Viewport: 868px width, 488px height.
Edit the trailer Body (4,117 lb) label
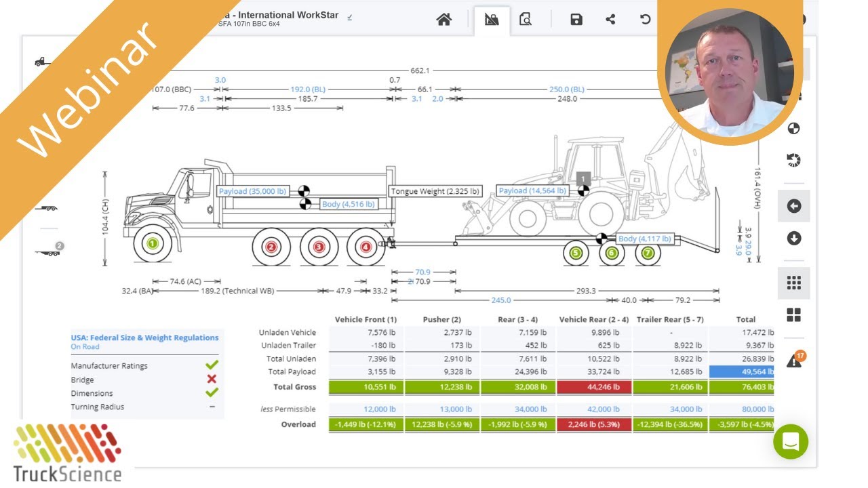[645, 239]
